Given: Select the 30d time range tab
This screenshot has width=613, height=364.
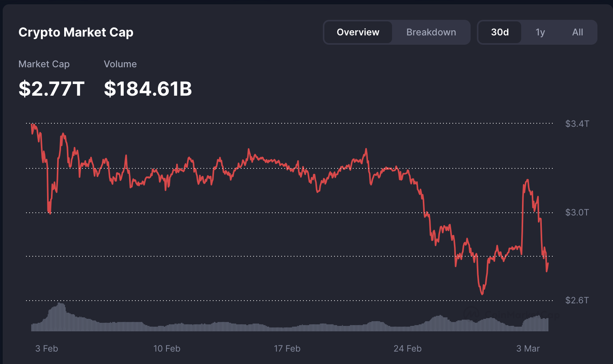Looking at the screenshot, I should (500, 32).
